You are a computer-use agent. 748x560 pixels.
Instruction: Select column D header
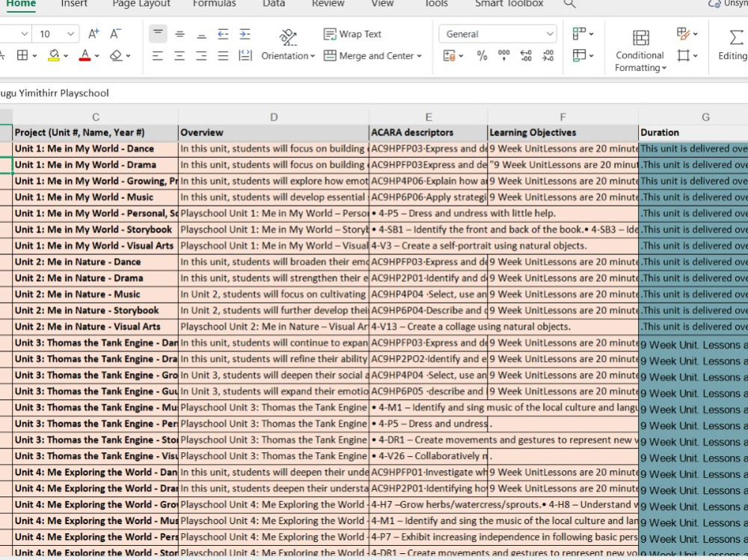[274, 117]
